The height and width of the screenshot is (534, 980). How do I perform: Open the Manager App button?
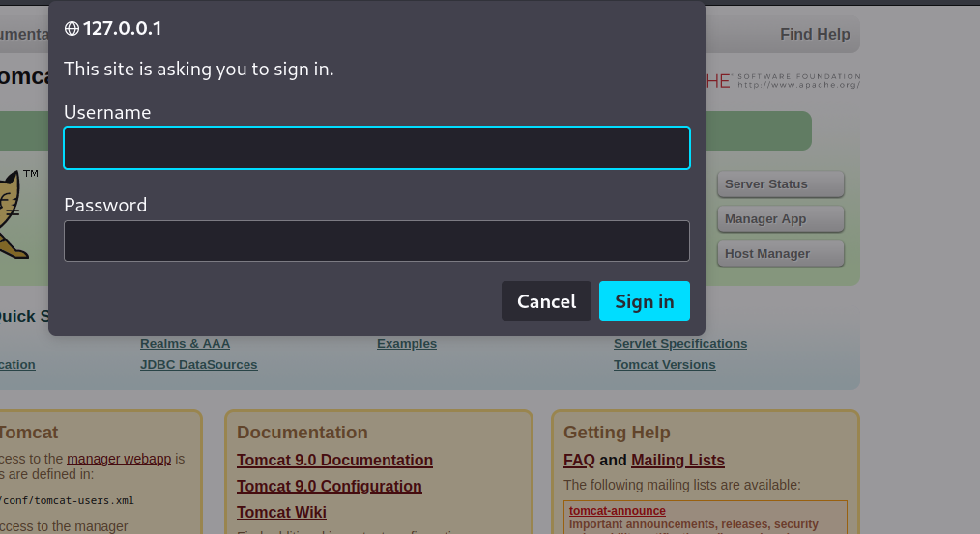click(x=781, y=219)
